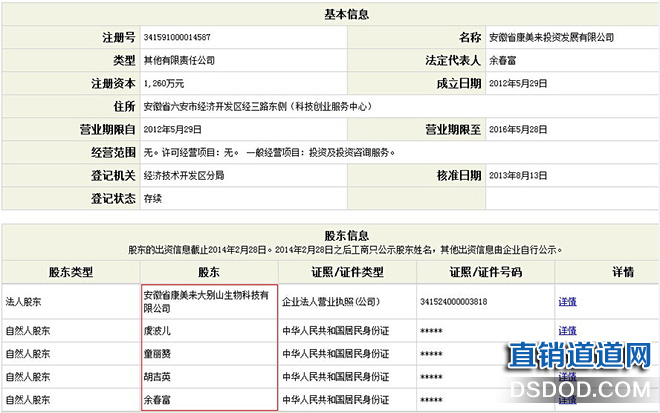Click the 股东类型 column header
Image resolution: width=660 pixels, height=413 pixels.
click(x=71, y=272)
